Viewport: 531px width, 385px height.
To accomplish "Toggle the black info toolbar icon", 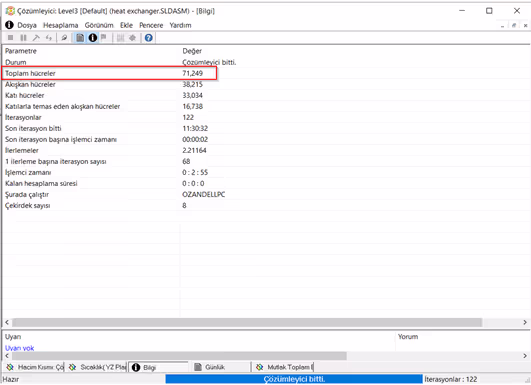I will 92,38.
